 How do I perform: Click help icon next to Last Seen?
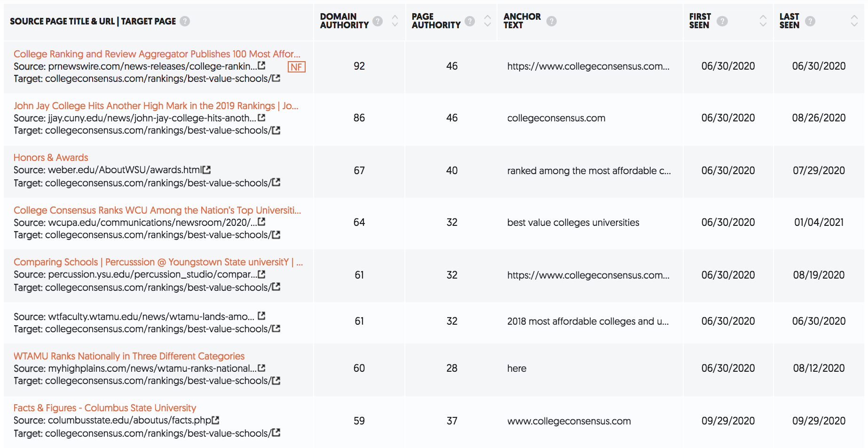(810, 21)
